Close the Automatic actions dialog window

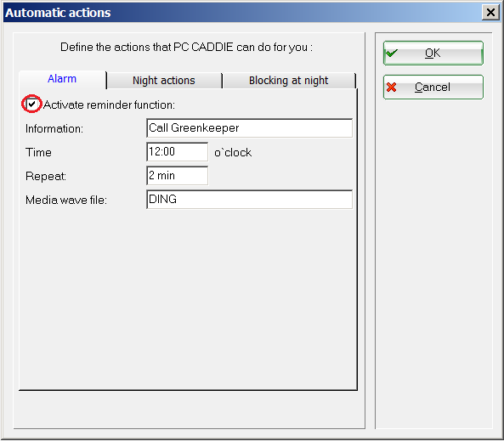point(490,13)
